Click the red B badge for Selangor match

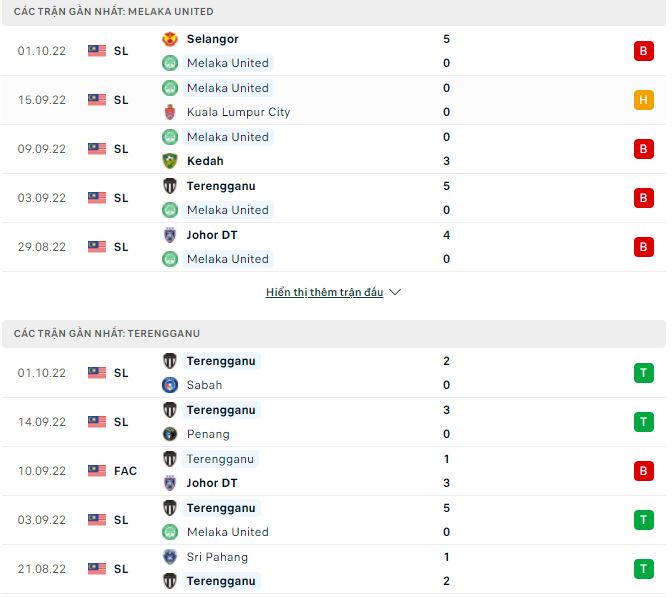pos(644,51)
